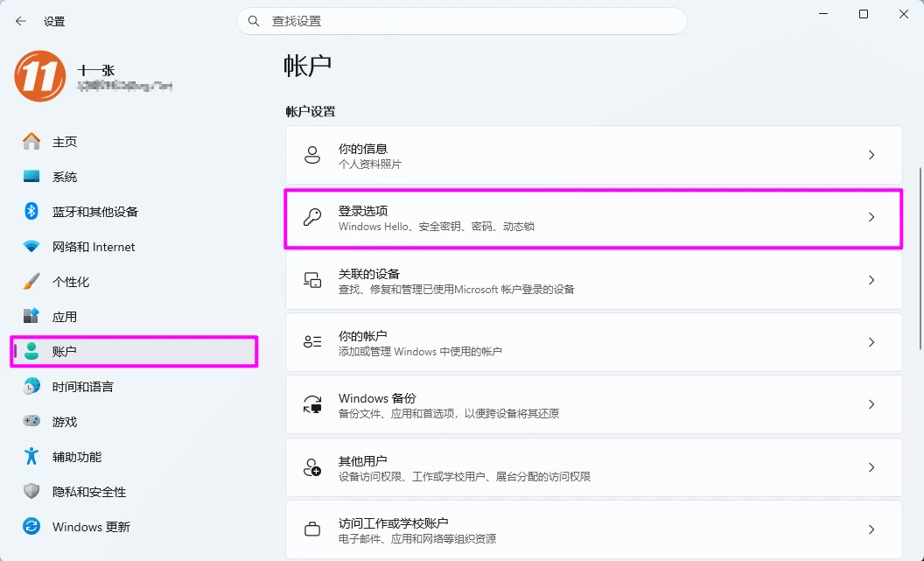Click the 你的帐户 list icon
The height and width of the screenshot is (561, 924).
coord(312,342)
